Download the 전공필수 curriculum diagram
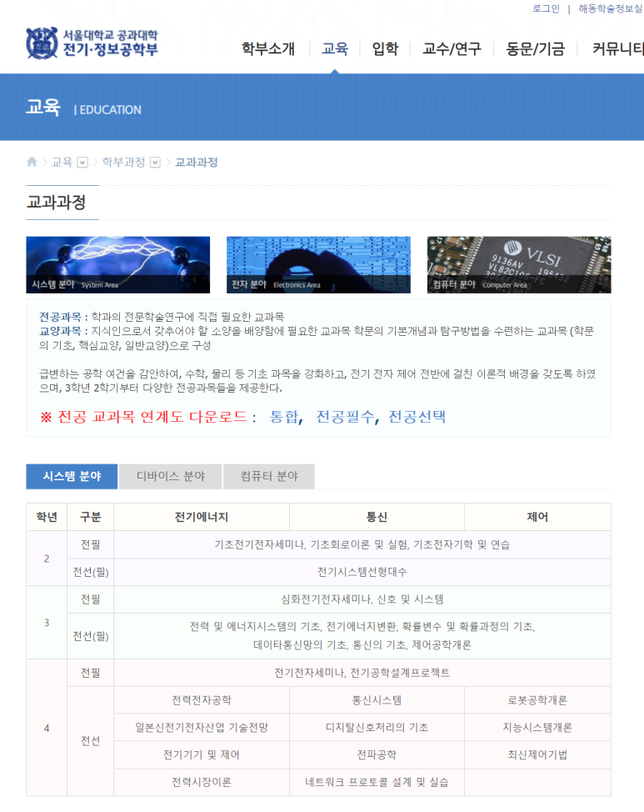Image resolution: width=644 pixels, height=812 pixels. pyautogui.click(x=345, y=417)
